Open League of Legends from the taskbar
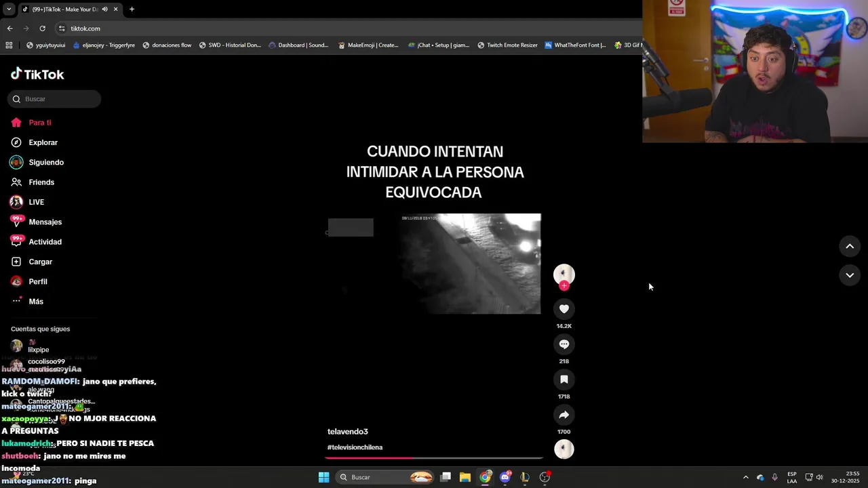 pyautogui.click(x=524, y=477)
